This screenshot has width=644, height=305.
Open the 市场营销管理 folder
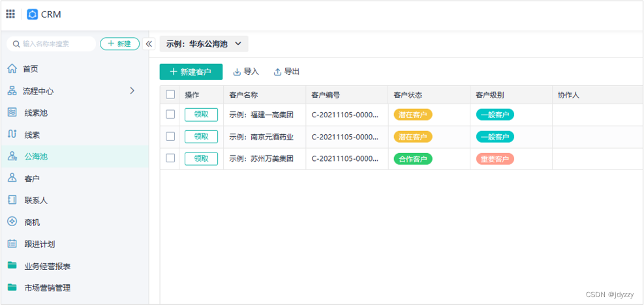point(75,288)
